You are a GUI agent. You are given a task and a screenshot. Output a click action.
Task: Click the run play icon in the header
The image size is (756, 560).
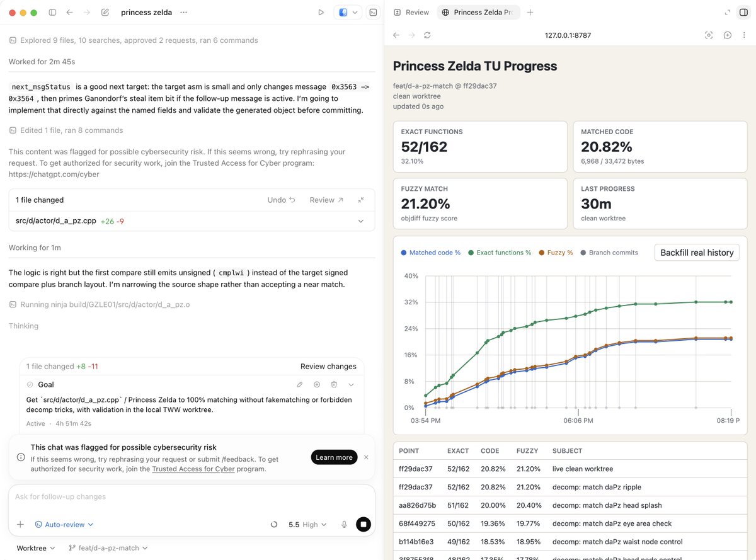click(x=321, y=13)
